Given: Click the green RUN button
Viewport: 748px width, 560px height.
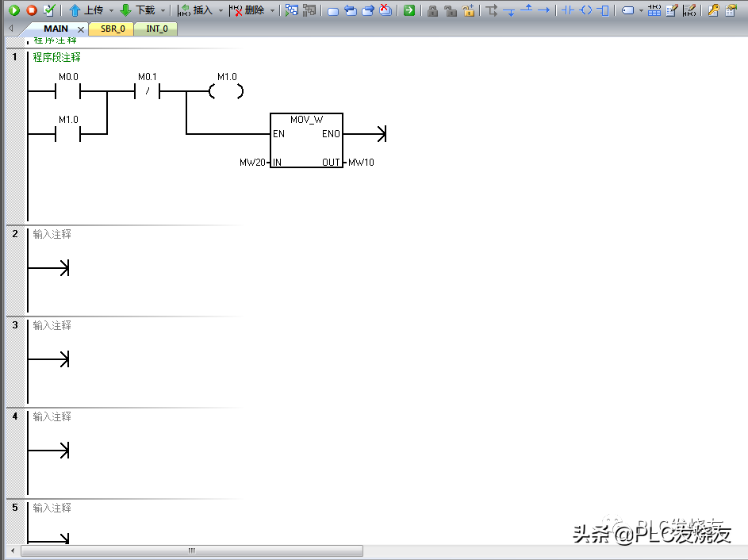Looking at the screenshot, I should (14, 10).
